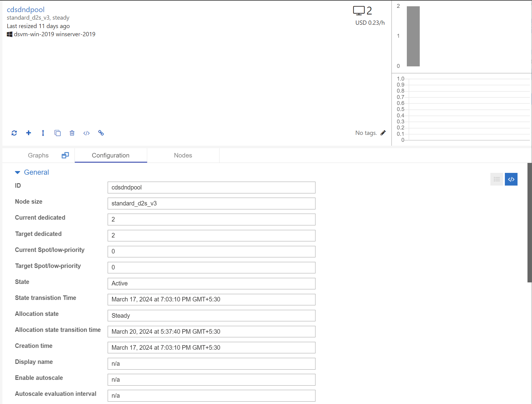The height and width of the screenshot is (404, 532).
Task: Click the link icon in the toolbar
Action: coord(101,133)
